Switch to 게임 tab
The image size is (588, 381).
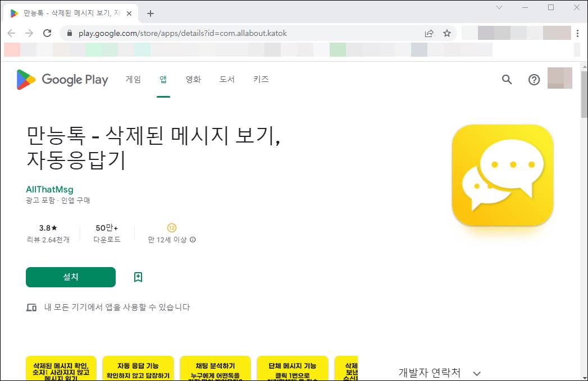pos(133,80)
